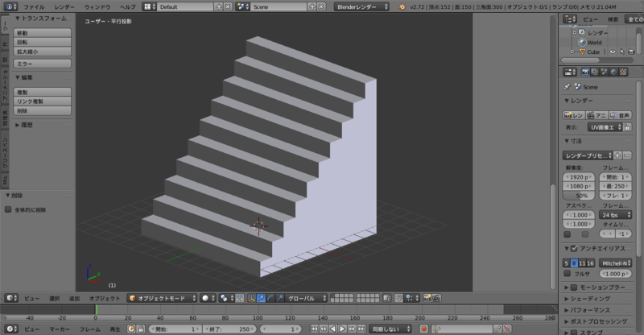Click ミラー mirror button
This screenshot has width=644, height=335.
tap(43, 64)
